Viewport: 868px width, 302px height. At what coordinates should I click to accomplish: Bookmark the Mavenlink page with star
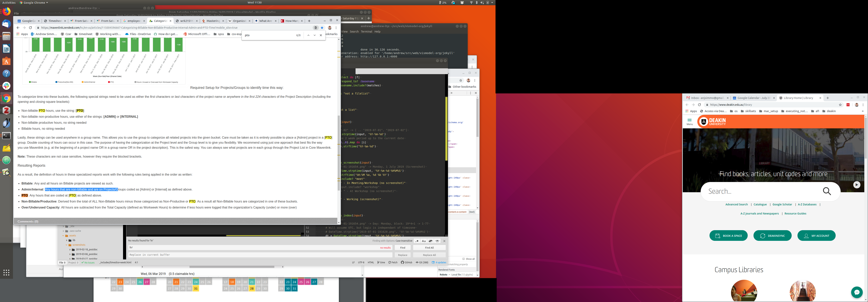click(322, 28)
